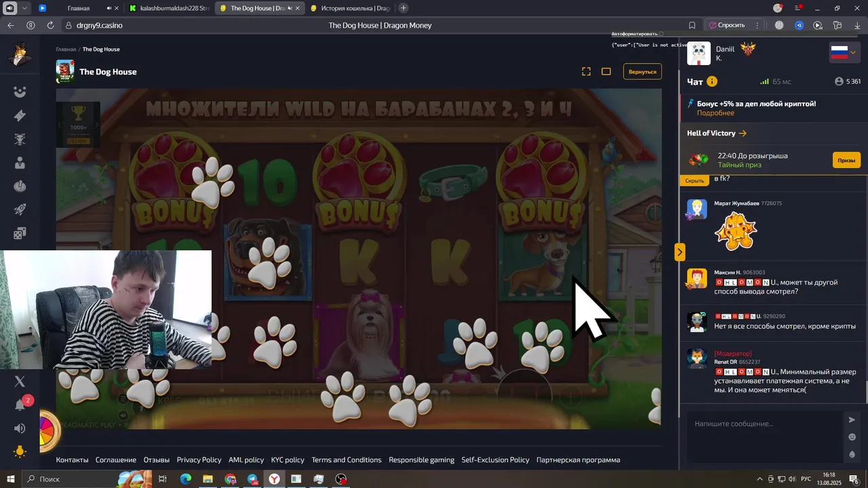Open the robot icon in the left sidebar
Viewport: 868px width, 488px height.
click(20, 140)
